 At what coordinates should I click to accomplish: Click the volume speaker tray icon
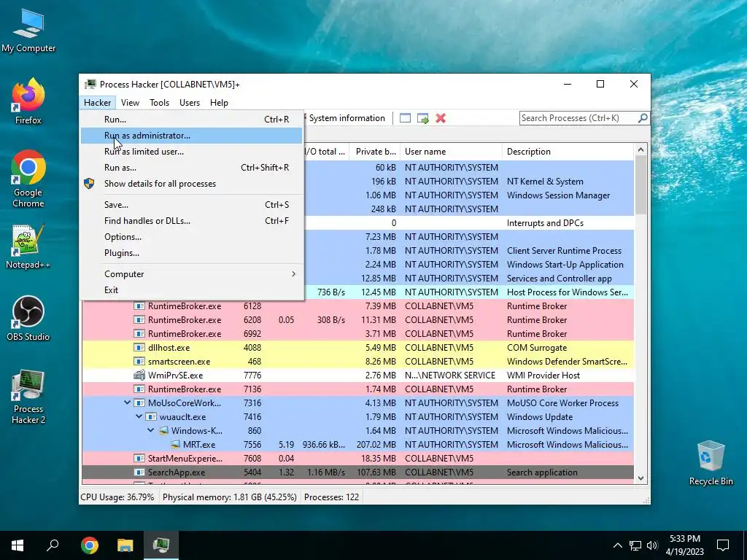point(652,545)
